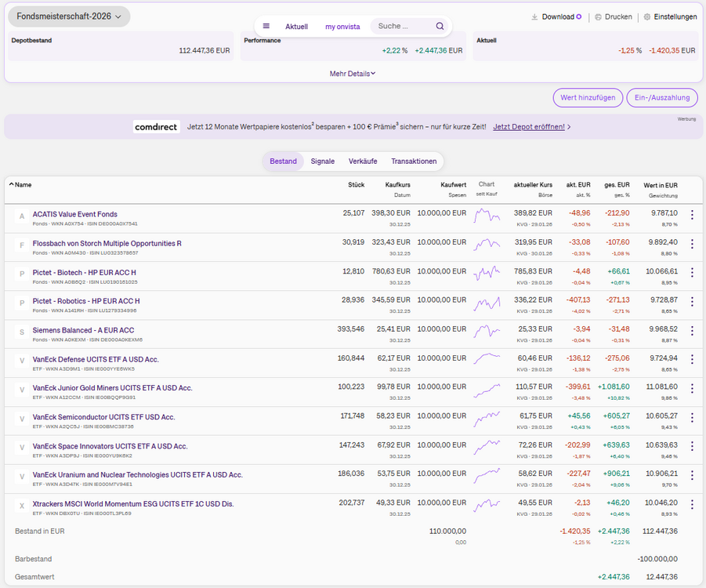Click the Jetzt Depot eröffnen link
This screenshot has width=706, height=588.
529,127
